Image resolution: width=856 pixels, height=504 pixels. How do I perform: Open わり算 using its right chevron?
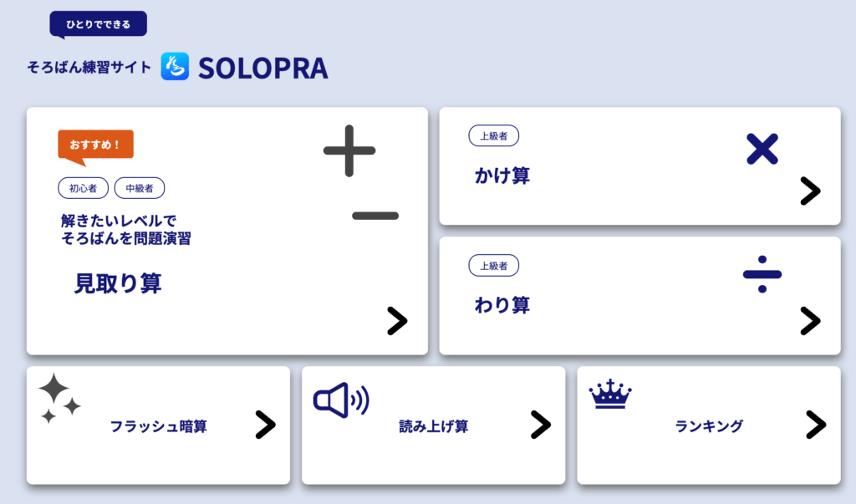[810, 321]
